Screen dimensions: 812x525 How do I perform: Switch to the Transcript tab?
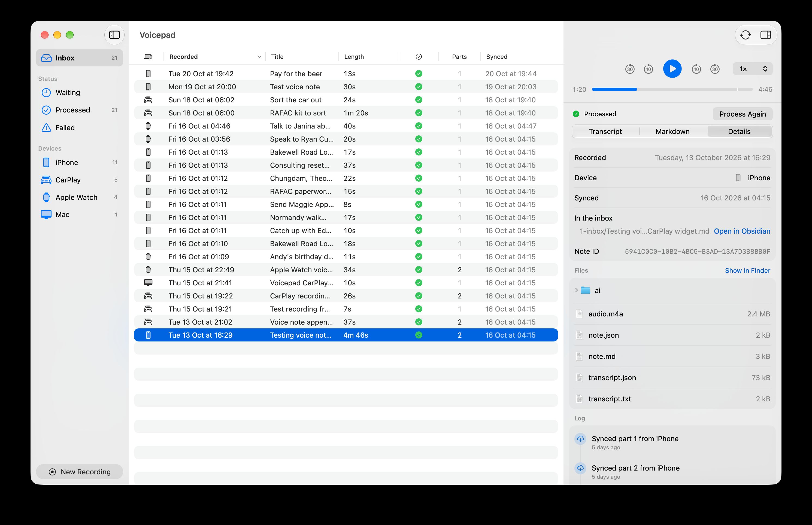(605, 132)
